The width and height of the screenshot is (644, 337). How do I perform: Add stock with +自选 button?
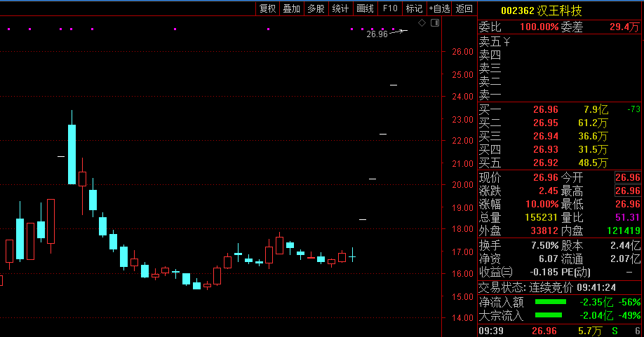click(439, 8)
